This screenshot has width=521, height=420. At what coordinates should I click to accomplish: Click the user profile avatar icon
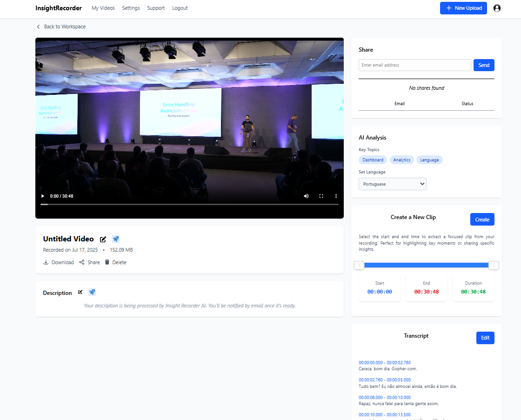pos(497,8)
